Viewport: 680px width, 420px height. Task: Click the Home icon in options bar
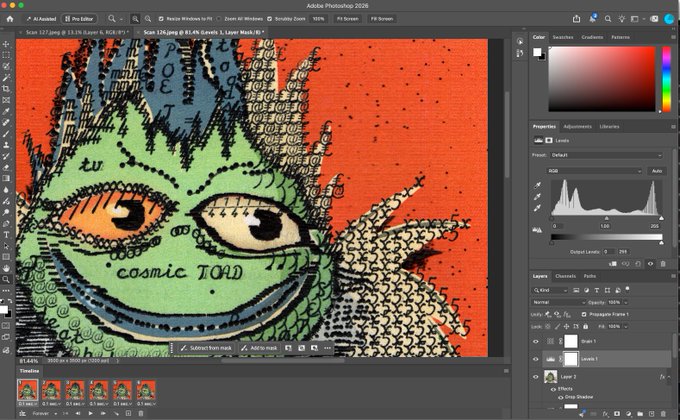tap(10, 19)
